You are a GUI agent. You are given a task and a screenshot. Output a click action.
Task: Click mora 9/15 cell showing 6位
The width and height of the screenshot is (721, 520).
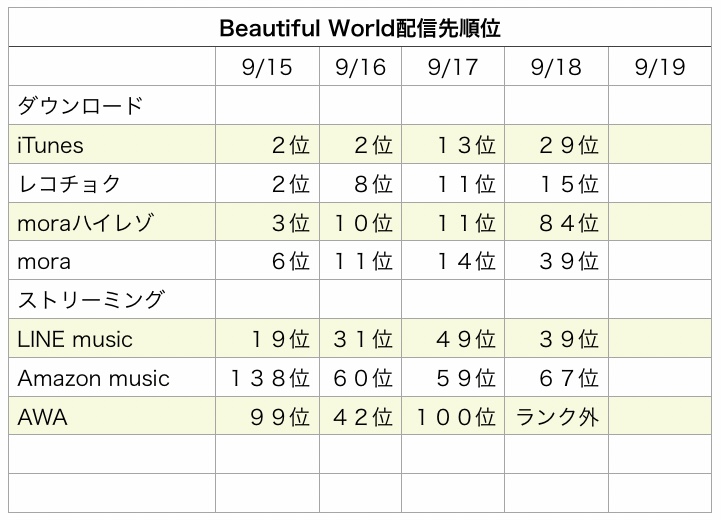[267, 261]
